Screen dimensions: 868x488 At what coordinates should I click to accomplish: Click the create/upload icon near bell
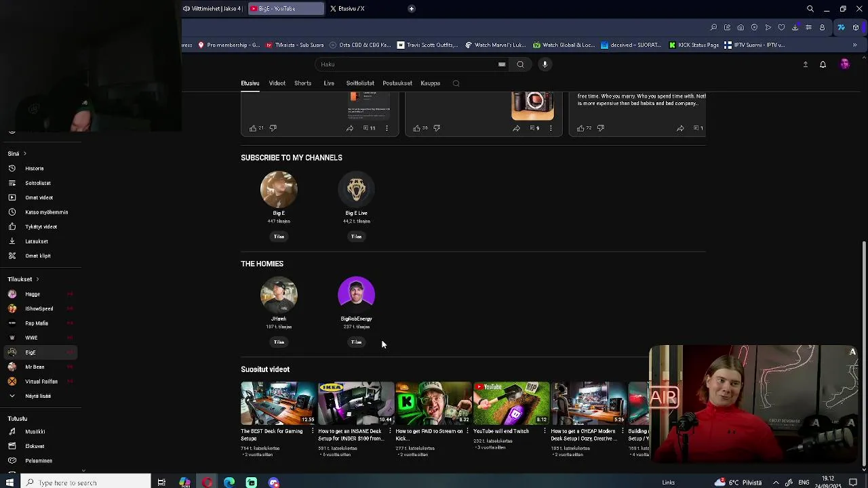click(806, 64)
